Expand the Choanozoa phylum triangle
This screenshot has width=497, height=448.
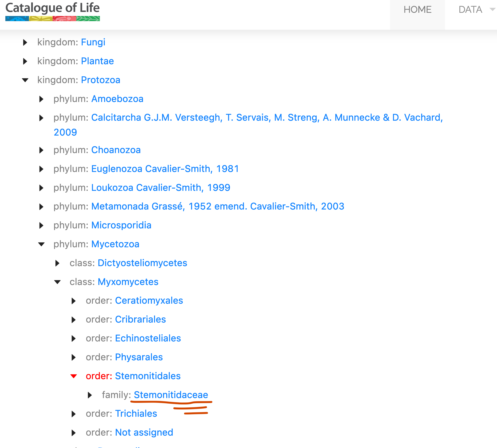[x=41, y=150]
